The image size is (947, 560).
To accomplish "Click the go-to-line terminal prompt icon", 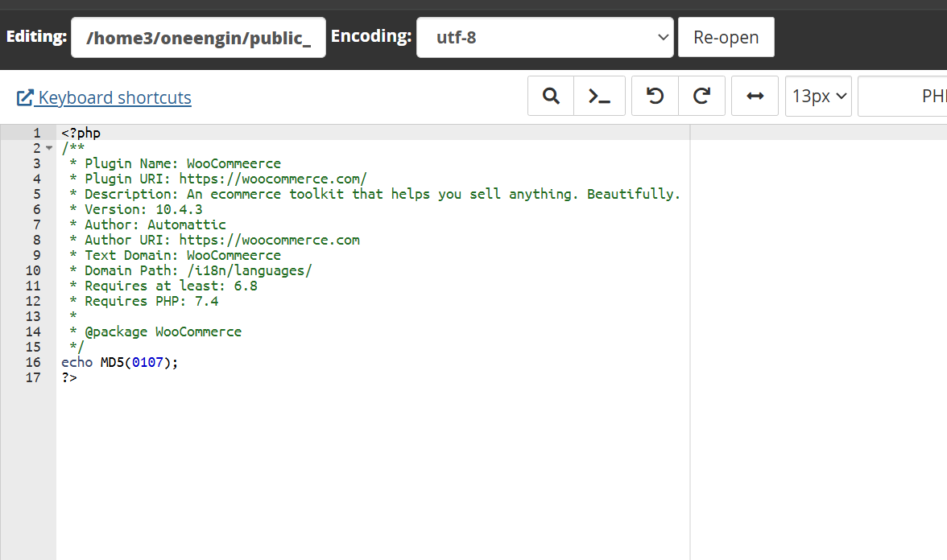I will coord(598,97).
